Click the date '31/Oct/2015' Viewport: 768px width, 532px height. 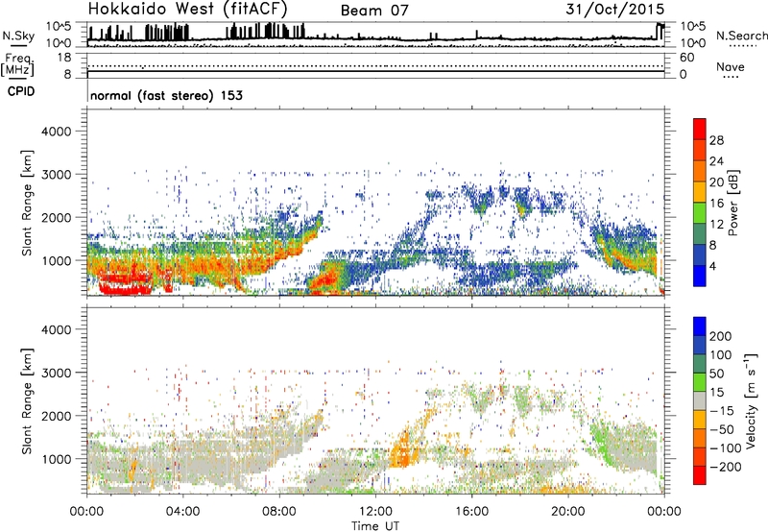(615, 9)
